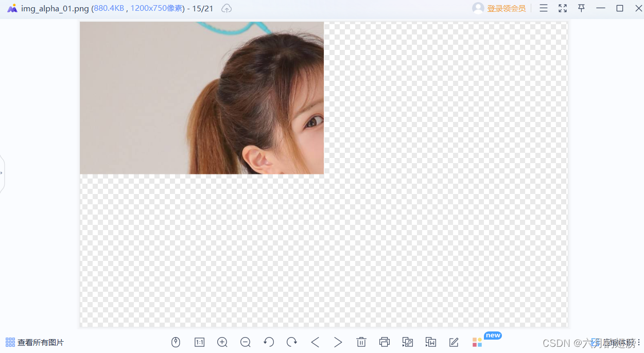Open the hamburger main menu
This screenshot has width=644, height=353.
point(544,8)
